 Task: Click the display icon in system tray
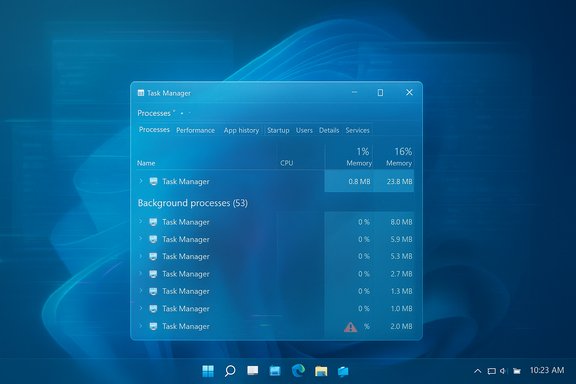492,371
